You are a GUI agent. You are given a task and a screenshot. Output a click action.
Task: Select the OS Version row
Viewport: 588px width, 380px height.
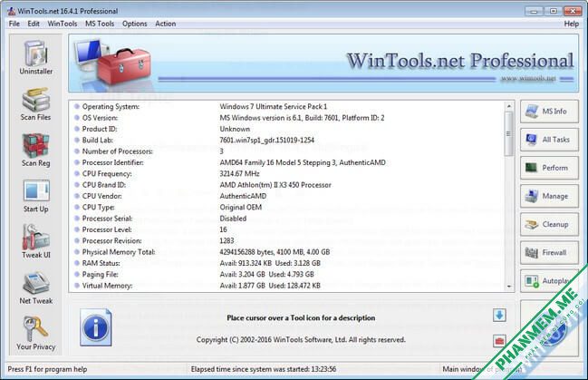point(287,118)
